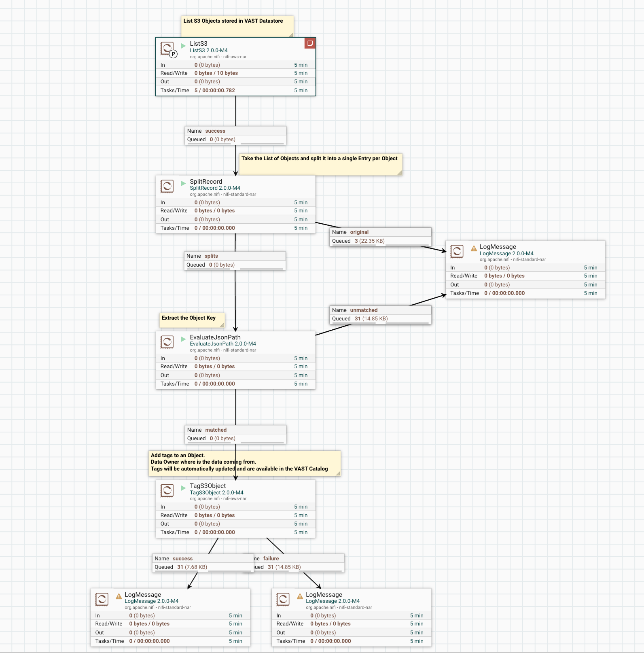Image resolution: width=644 pixels, height=653 pixels.
Task: Click the ListS3 running status arrow
Action: pos(183,45)
